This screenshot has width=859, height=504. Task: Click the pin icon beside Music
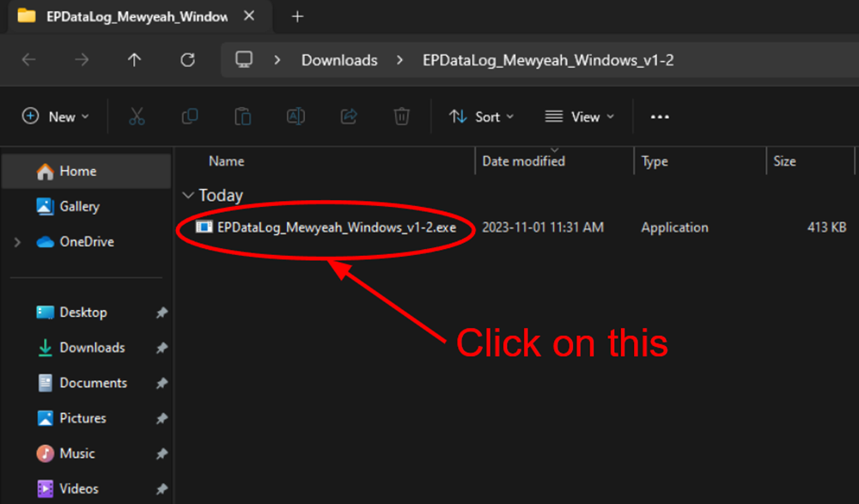161,453
